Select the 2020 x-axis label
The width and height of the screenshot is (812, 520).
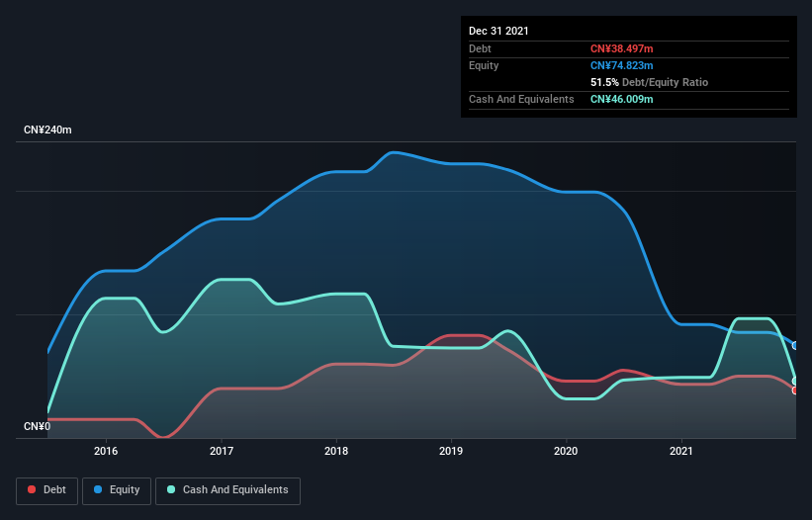coord(566,451)
